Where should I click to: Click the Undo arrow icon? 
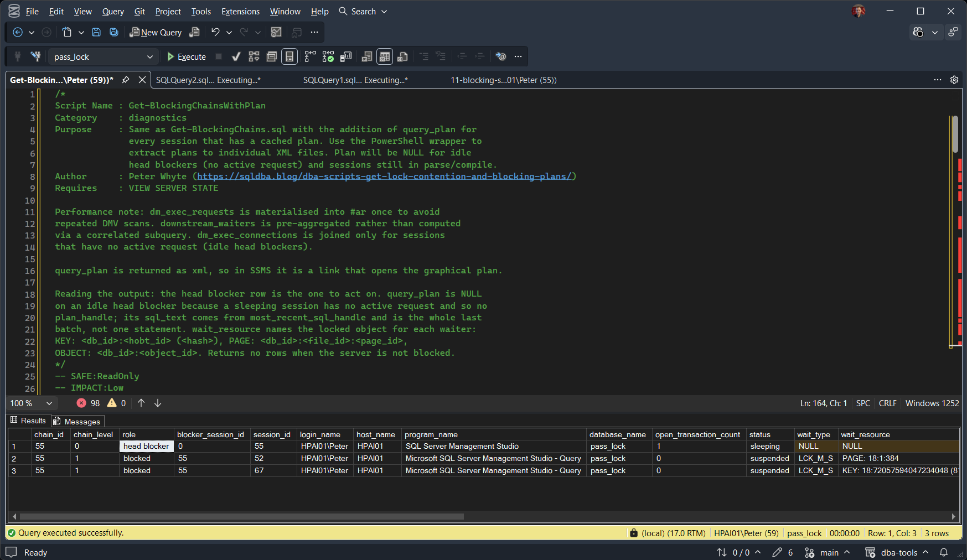[215, 32]
